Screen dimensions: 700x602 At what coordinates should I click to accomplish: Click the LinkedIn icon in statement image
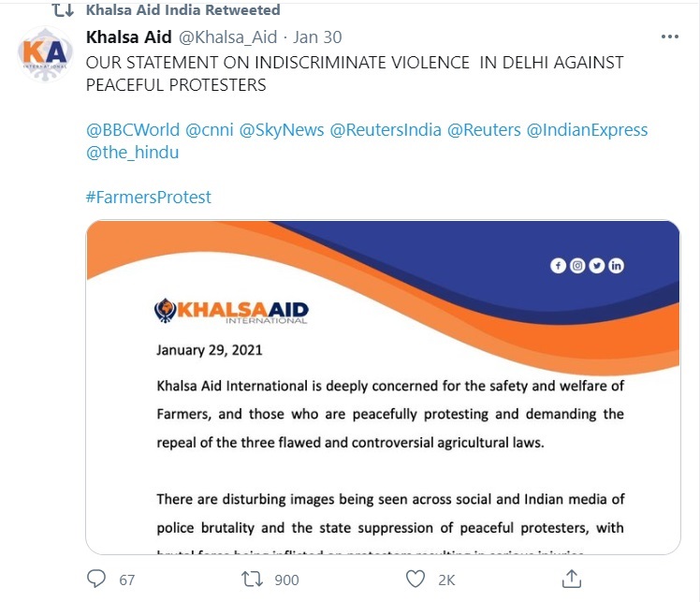point(616,266)
